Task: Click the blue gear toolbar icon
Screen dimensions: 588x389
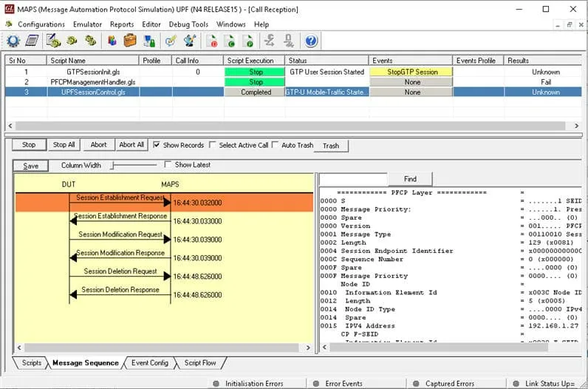Action: point(13,41)
